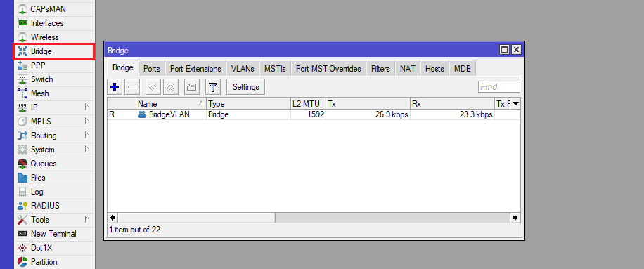Open the Partition pie icon
Viewport: 644px width, 269px height.
(22, 261)
